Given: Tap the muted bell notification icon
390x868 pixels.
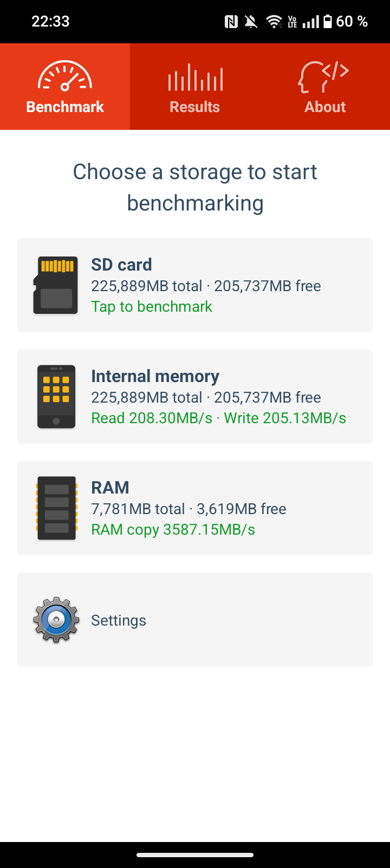Looking at the screenshot, I should click(x=251, y=22).
